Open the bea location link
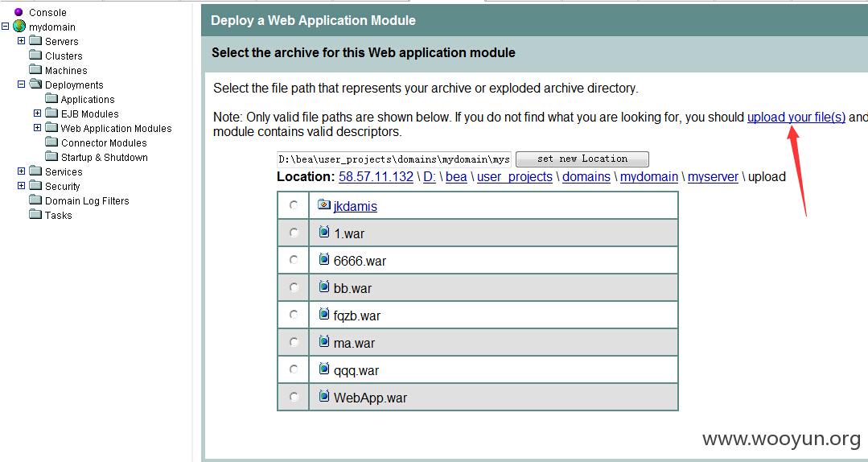The height and width of the screenshot is (462, 868). 456,177
